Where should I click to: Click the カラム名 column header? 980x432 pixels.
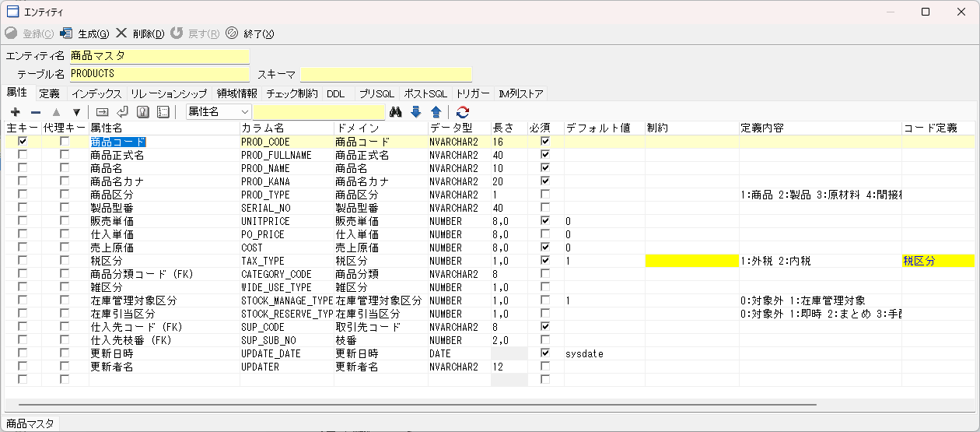[x=286, y=128]
